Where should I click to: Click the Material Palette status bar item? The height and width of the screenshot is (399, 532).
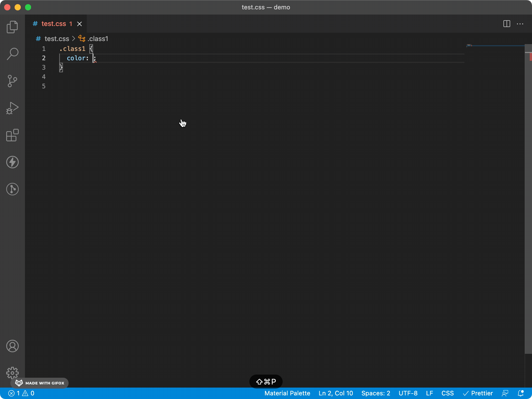pos(287,393)
